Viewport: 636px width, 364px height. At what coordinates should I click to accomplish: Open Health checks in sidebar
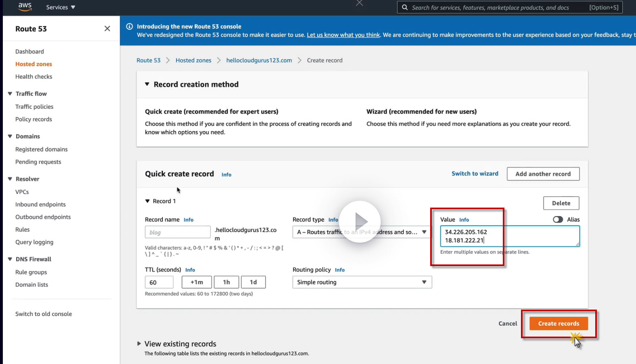(x=34, y=77)
